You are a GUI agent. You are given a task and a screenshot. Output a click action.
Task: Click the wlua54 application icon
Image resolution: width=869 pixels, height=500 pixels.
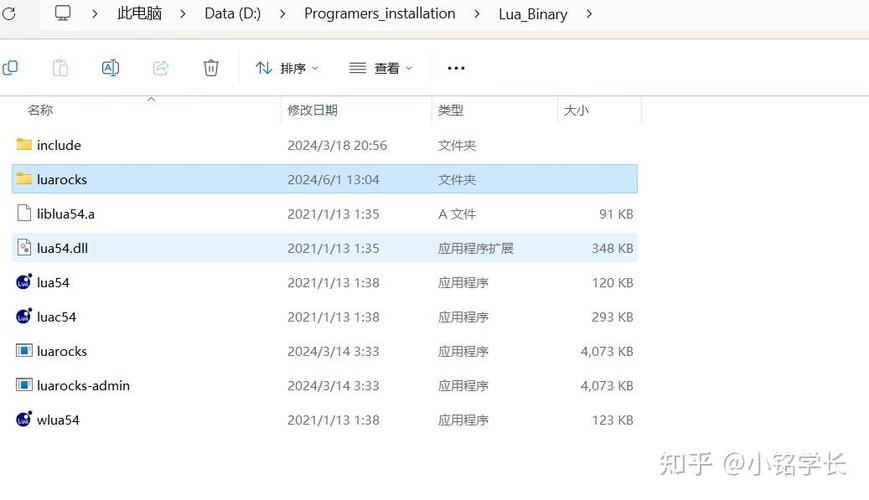[24, 419]
